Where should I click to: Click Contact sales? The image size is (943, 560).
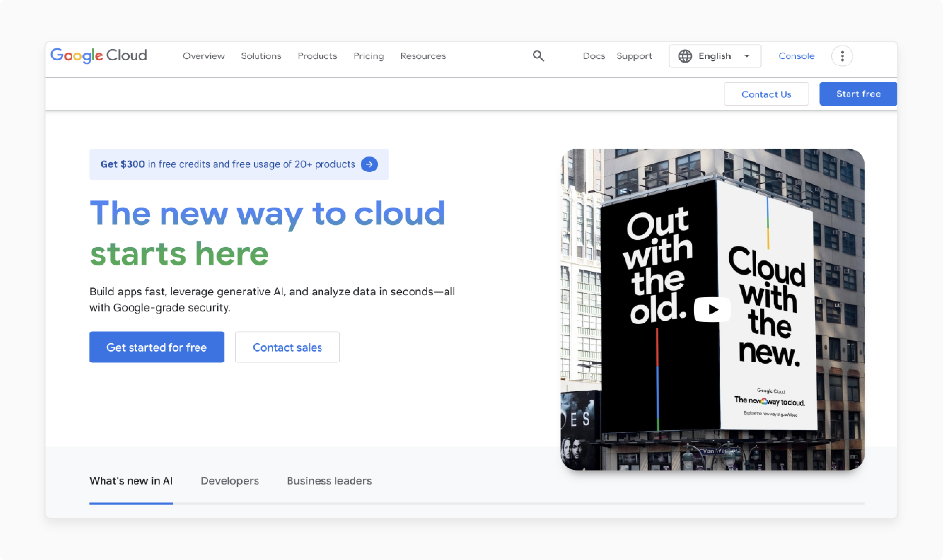[x=287, y=347]
